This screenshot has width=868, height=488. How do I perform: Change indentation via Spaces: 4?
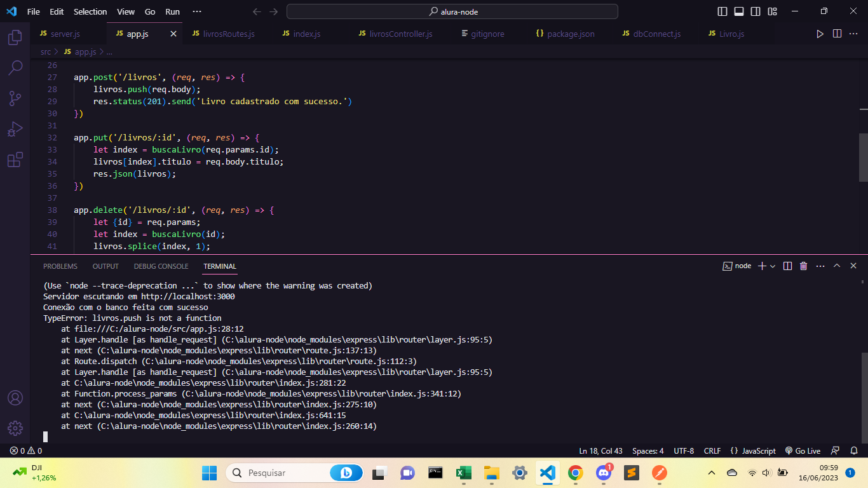648,451
